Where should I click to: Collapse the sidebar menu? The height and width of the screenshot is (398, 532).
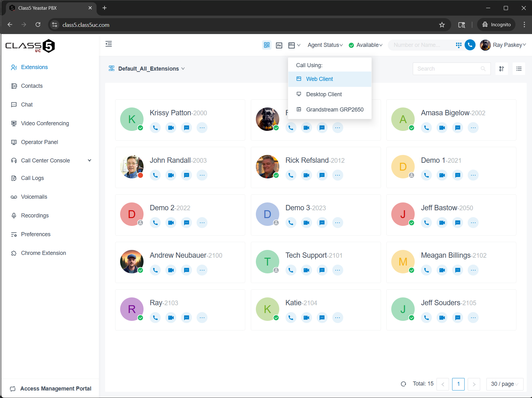click(109, 44)
